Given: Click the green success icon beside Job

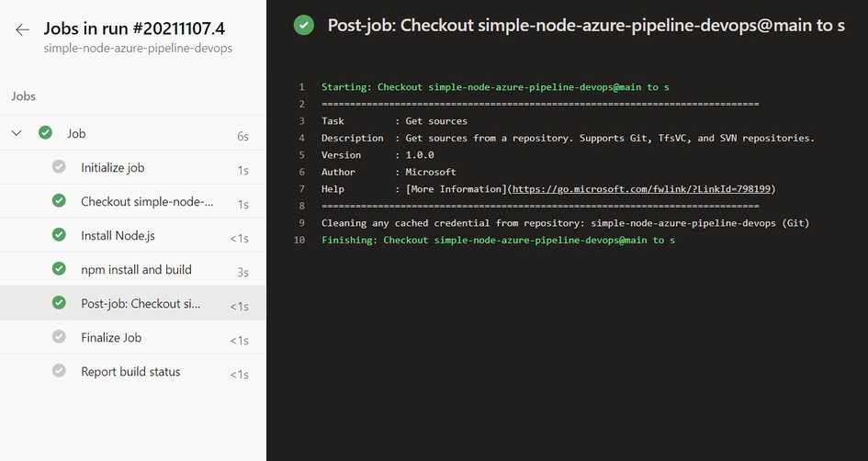Looking at the screenshot, I should point(45,133).
